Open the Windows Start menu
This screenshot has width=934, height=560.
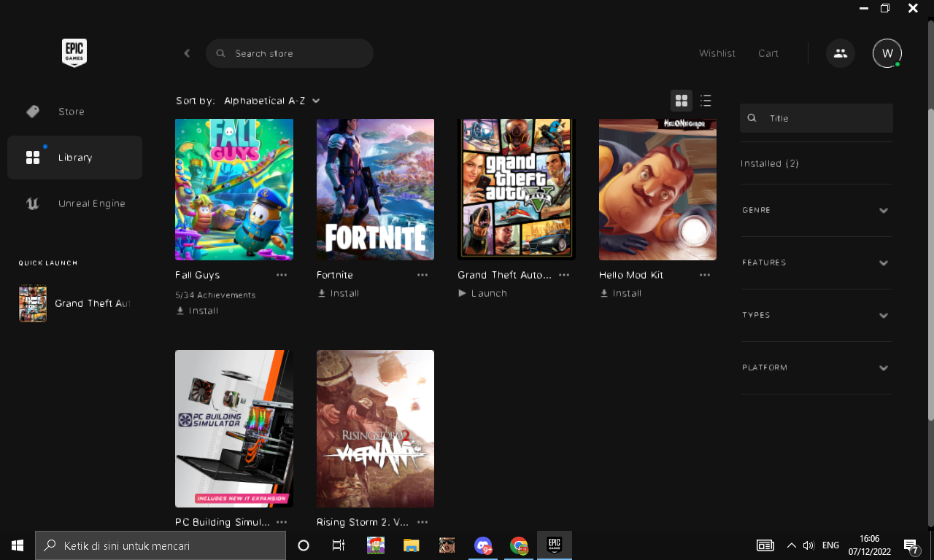click(x=18, y=545)
